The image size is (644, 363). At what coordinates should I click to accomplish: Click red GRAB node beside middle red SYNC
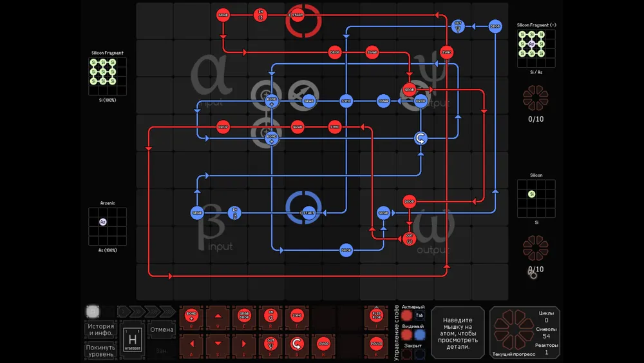(x=298, y=127)
